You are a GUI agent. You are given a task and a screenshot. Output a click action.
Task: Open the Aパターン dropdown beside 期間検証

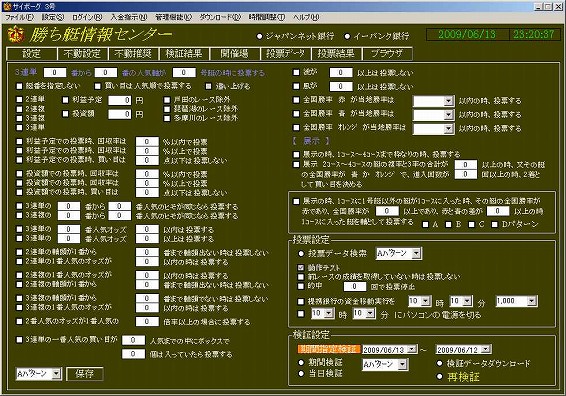pyautogui.click(x=402, y=365)
